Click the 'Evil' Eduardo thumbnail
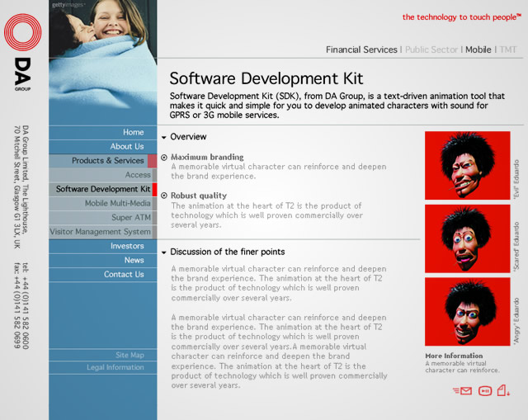The image size is (528, 420). pyautogui.click(x=468, y=165)
